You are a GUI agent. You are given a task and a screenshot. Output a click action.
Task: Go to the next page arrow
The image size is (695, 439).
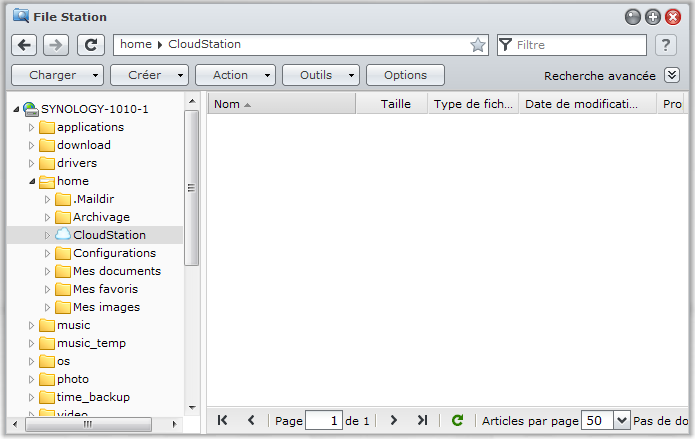[x=394, y=421]
